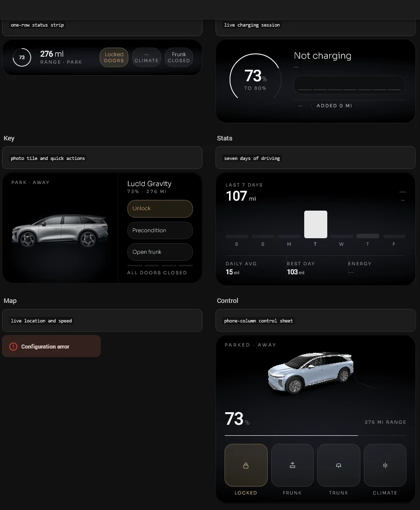Click the Configuration error alert icon

pos(14,347)
